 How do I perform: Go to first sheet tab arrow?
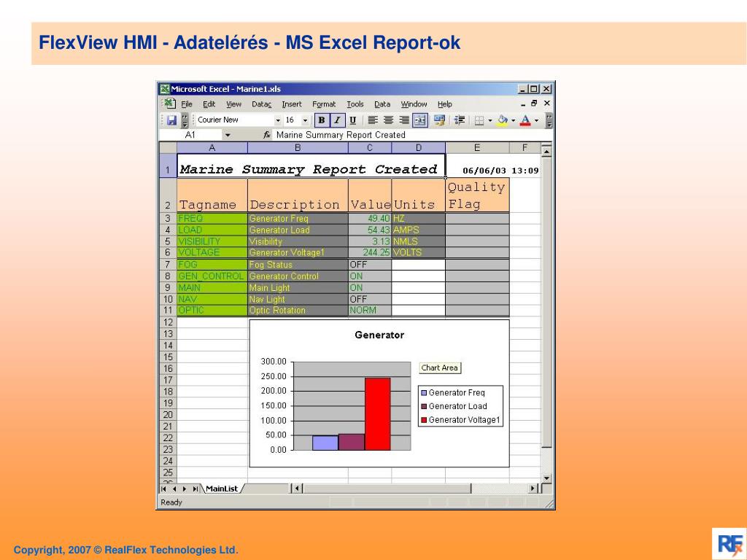pos(163,489)
